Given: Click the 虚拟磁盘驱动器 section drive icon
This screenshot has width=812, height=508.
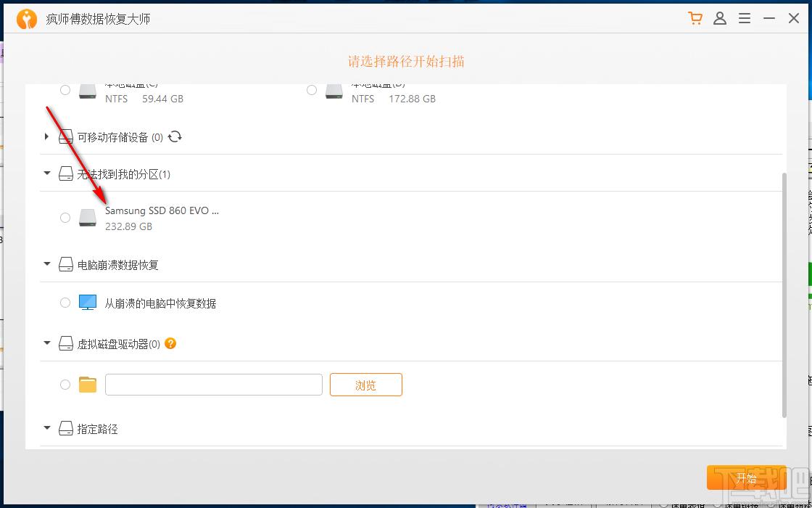Looking at the screenshot, I should click(66, 344).
